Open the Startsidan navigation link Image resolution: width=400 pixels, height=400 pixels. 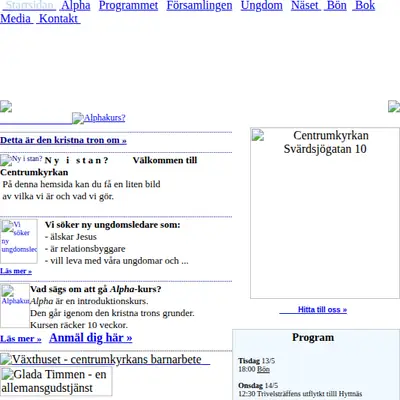(x=30, y=5)
